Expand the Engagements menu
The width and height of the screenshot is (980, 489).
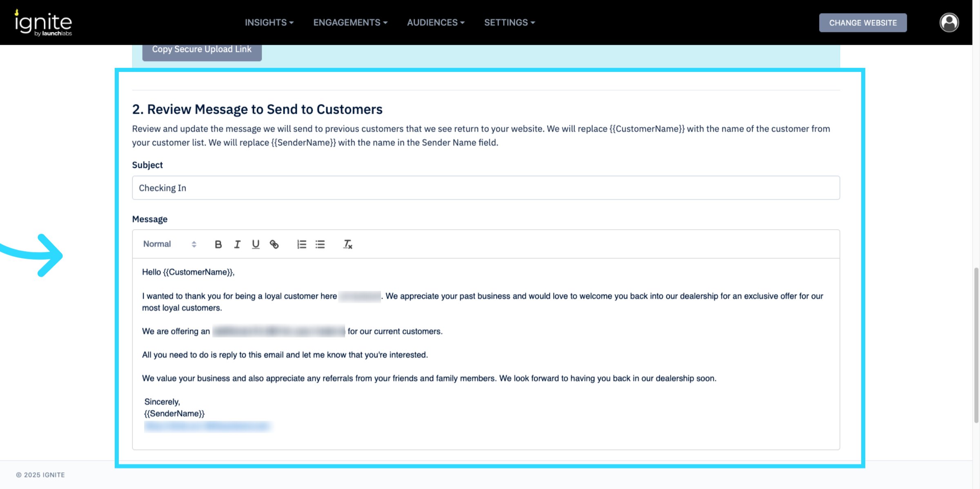(x=350, y=22)
